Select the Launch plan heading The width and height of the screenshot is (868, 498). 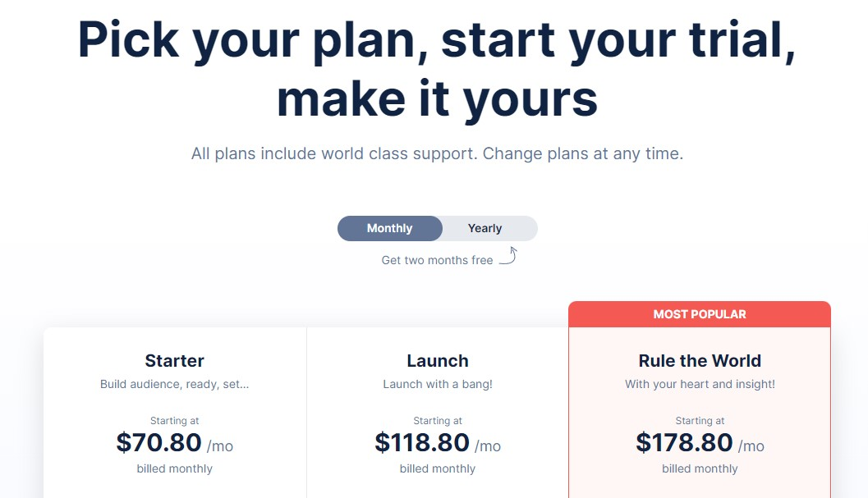tap(438, 361)
